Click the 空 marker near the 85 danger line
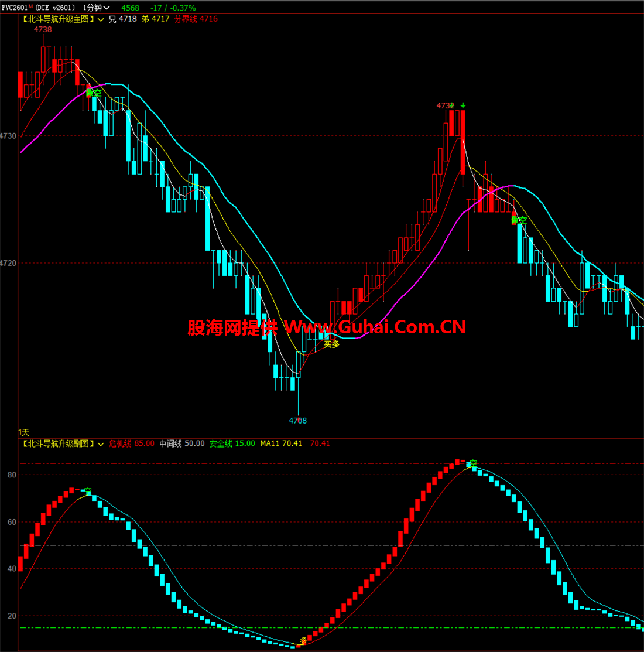This screenshot has width=644, height=652. (x=473, y=463)
